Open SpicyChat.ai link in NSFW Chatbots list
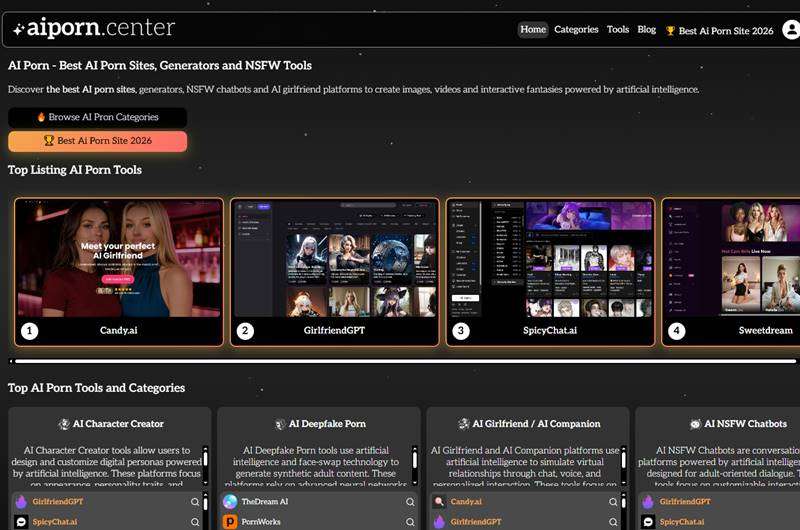This screenshot has width=800, height=530. [682, 522]
